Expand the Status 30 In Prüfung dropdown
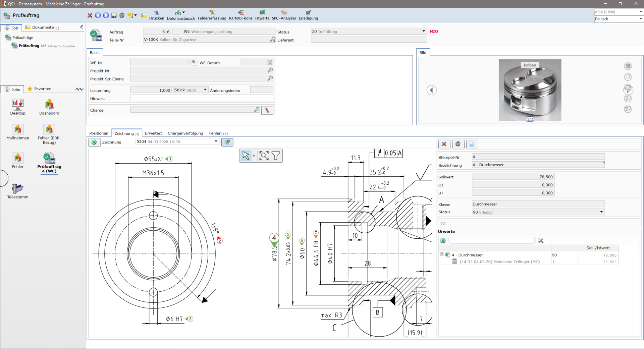Viewport: 644px width, 349px height. pos(424,31)
